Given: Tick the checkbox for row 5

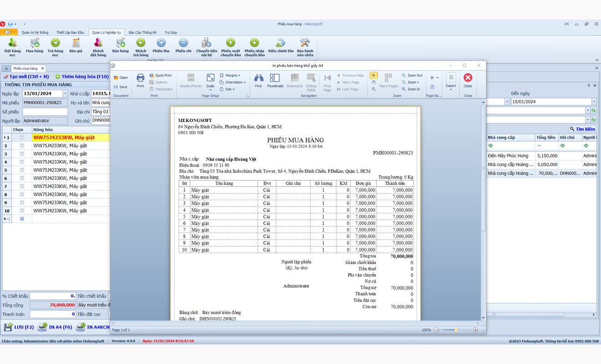Looking at the screenshot, I should pyautogui.click(x=21, y=170).
